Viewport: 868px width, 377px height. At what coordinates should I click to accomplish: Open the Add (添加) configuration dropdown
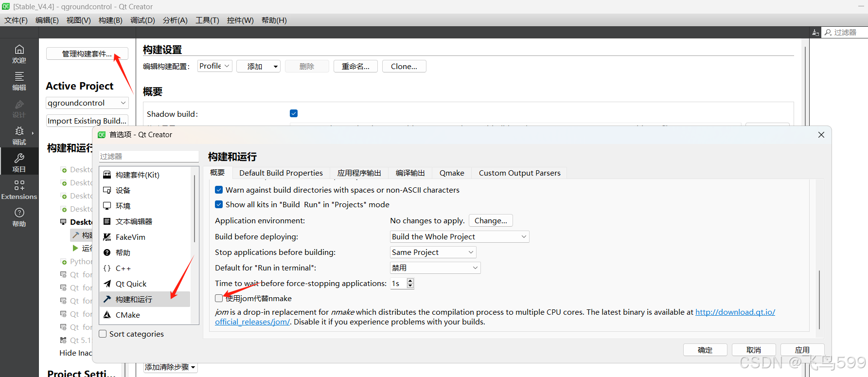coord(258,66)
